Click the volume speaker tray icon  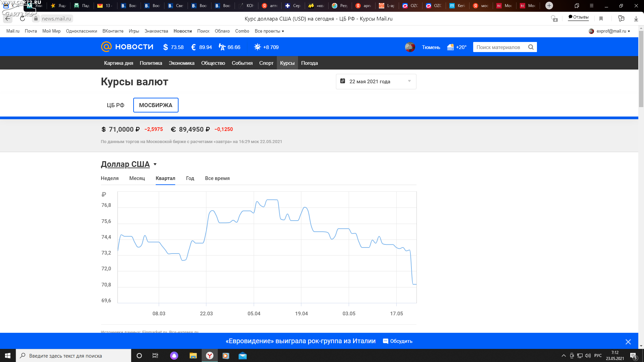588,356
